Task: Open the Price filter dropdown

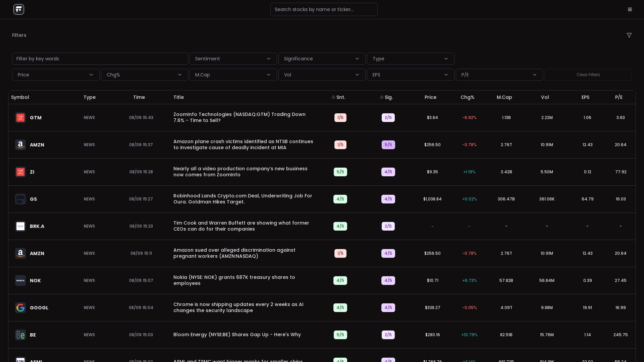Action: [x=56, y=75]
